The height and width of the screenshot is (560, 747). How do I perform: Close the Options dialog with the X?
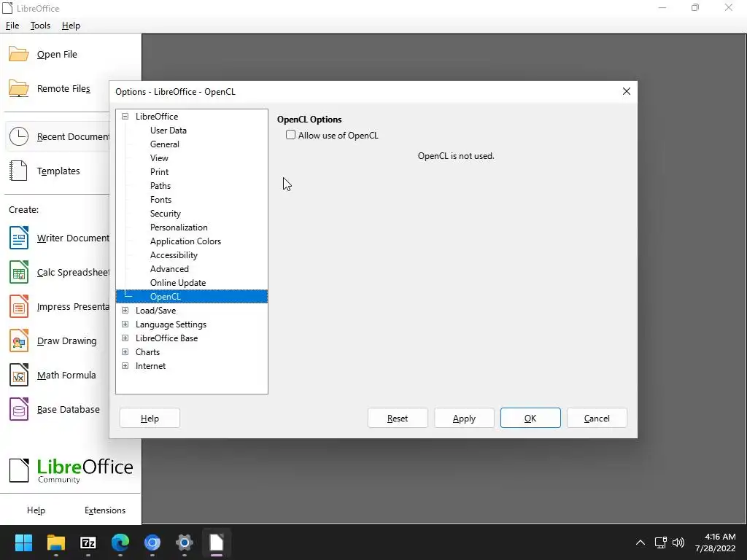point(627,91)
